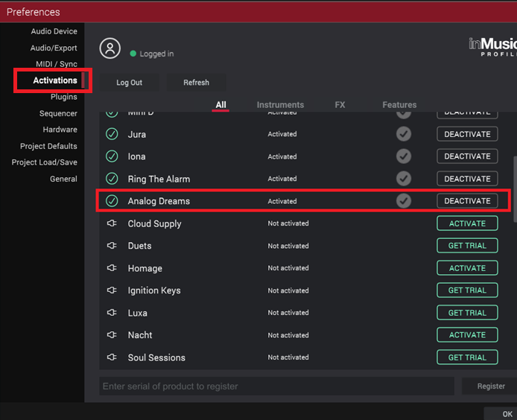Image resolution: width=517 pixels, height=420 pixels.
Task: Click the Log Out button
Action: [x=130, y=83]
